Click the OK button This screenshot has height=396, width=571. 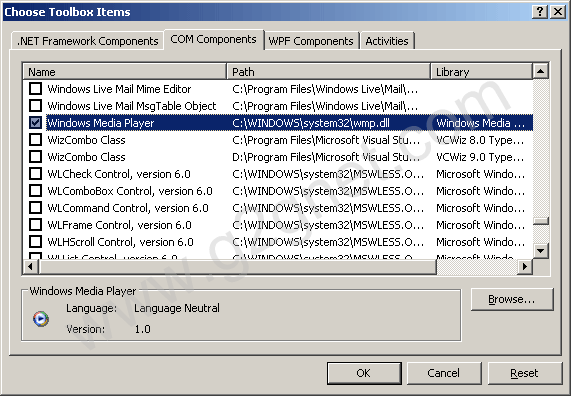point(364,373)
